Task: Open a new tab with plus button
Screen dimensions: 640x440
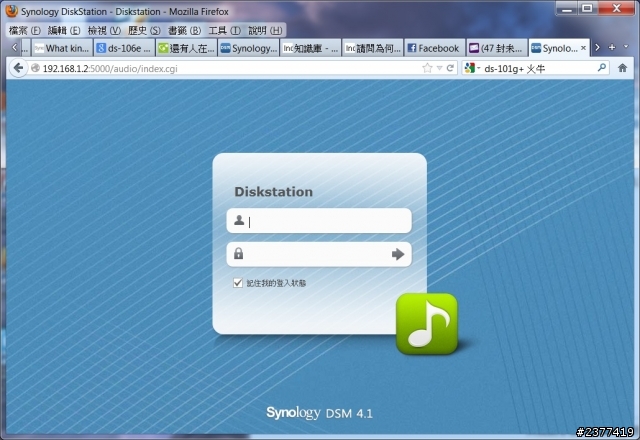Action: [x=612, y=47]
